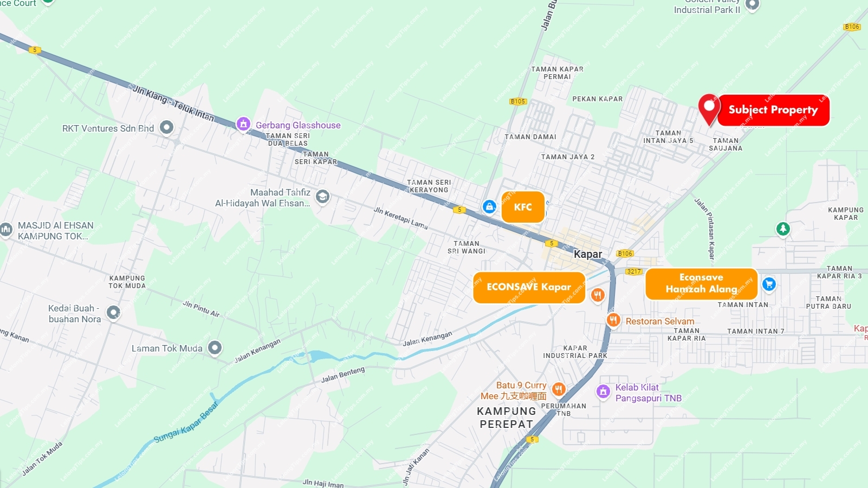The image size is (868, 488).
Task: Click the green park marker near Kampung Kapar
Action: [x=783, y=229]
